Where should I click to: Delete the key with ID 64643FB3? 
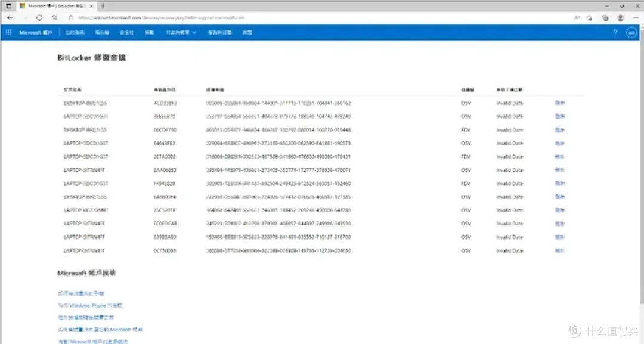click(559, 143)
